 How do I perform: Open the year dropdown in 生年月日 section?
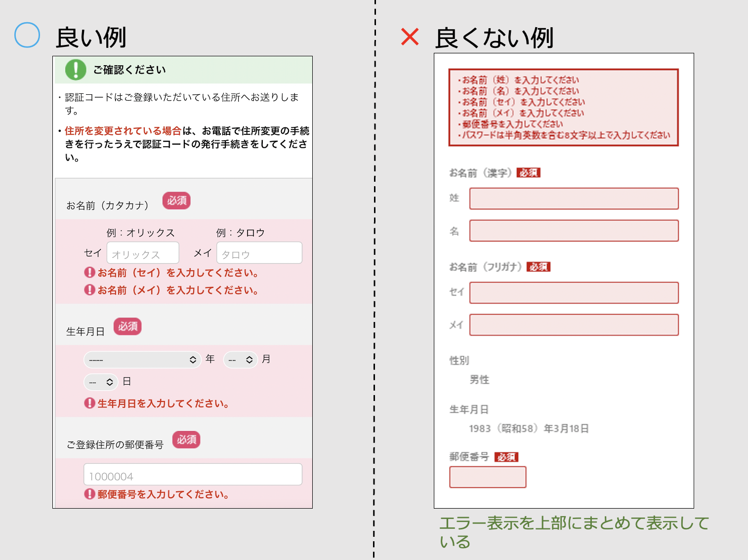point(142,360)
